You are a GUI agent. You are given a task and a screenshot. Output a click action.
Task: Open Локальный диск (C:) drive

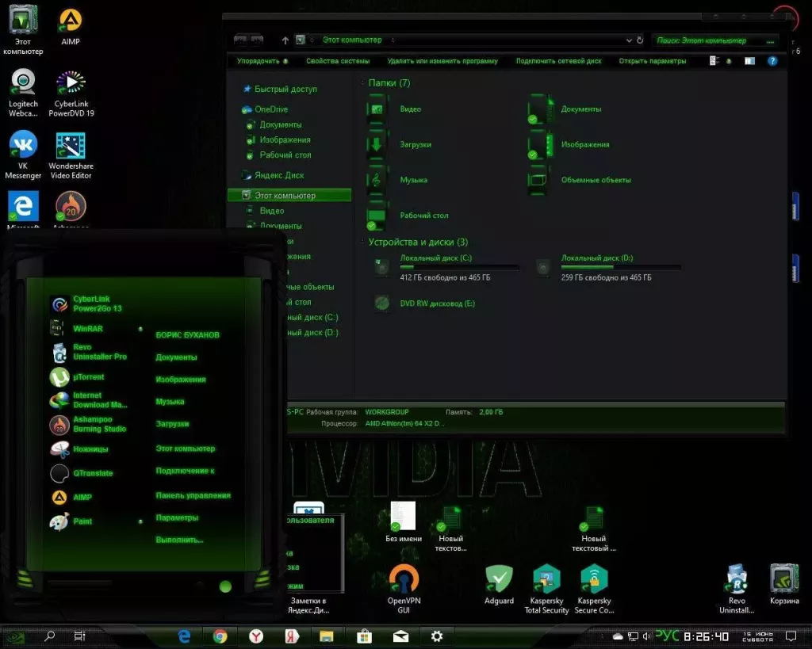[x=446, y=268]
